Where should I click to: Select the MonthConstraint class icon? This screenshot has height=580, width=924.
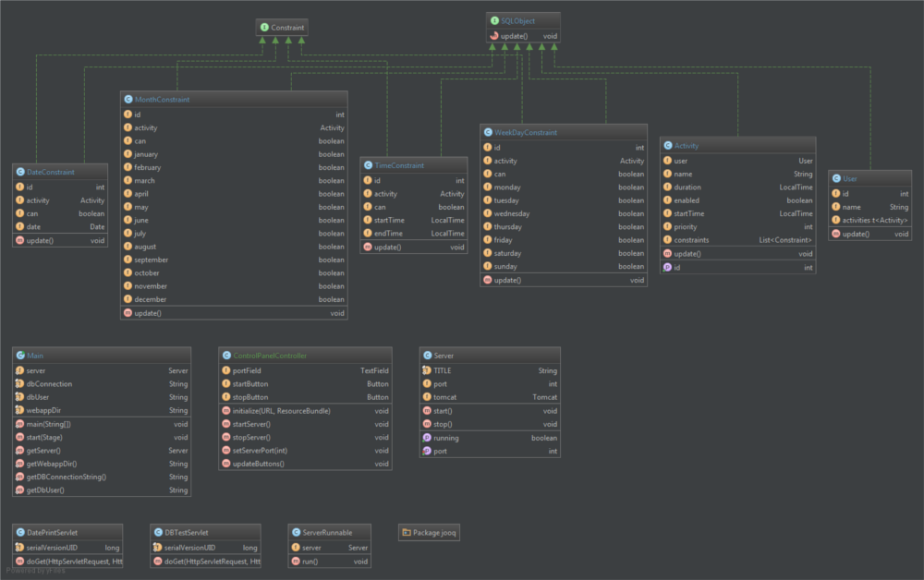coord(128,100)
